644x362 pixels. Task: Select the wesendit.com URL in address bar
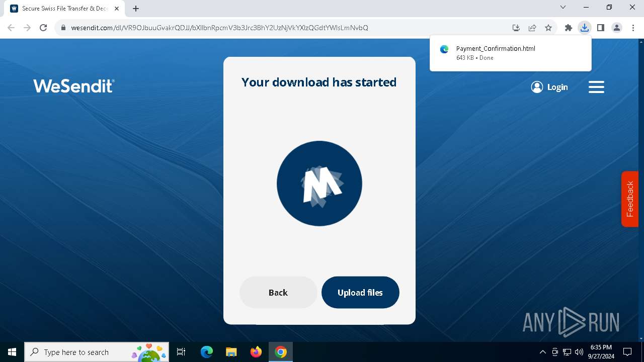point(219,28)
